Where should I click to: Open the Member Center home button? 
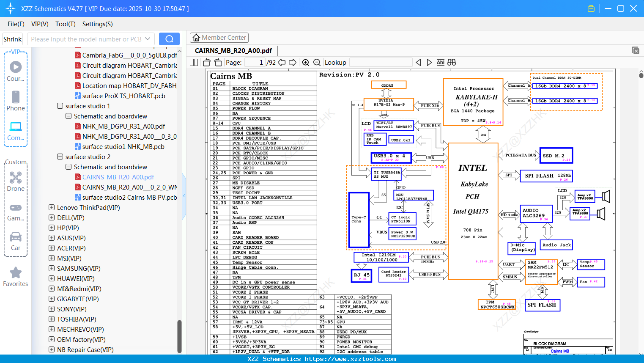coord(219,38)
